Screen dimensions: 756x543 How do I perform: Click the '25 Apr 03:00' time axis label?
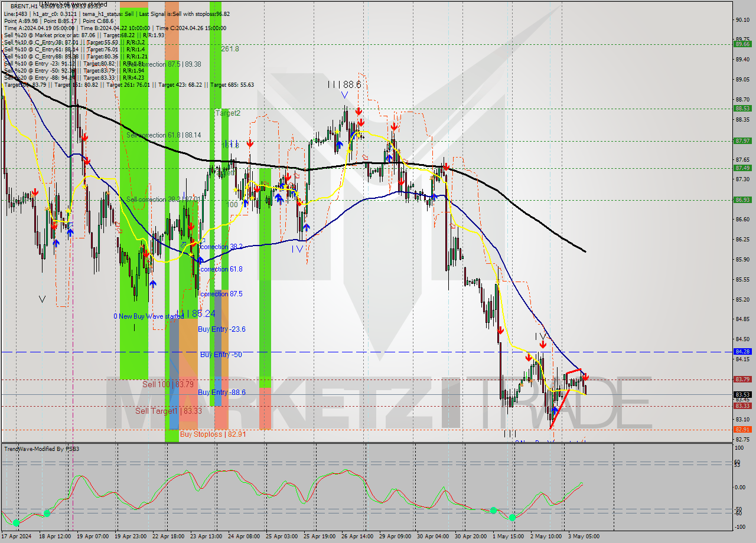[282, 537]
